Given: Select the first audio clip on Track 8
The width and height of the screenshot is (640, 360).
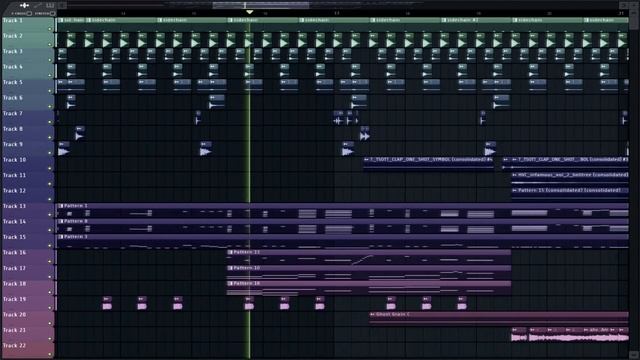Looking at the screenshot, I should pyautogui.click(x=80, y=133).
